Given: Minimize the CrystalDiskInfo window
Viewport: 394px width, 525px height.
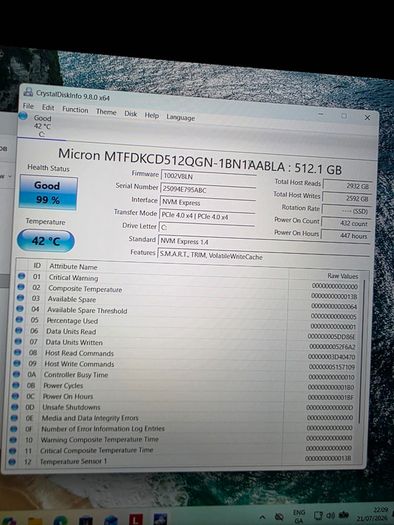Looking at the screenshot, I should click(321, 115).
